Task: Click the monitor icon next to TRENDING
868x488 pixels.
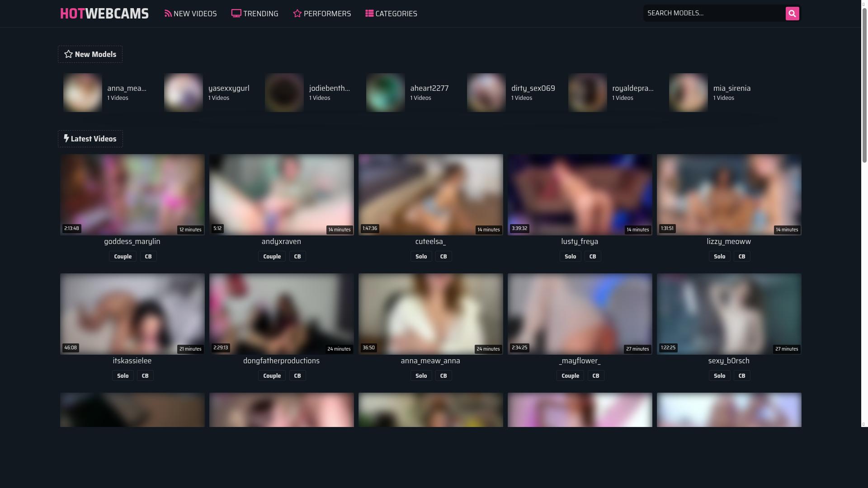Action: (x=236, y=14)
